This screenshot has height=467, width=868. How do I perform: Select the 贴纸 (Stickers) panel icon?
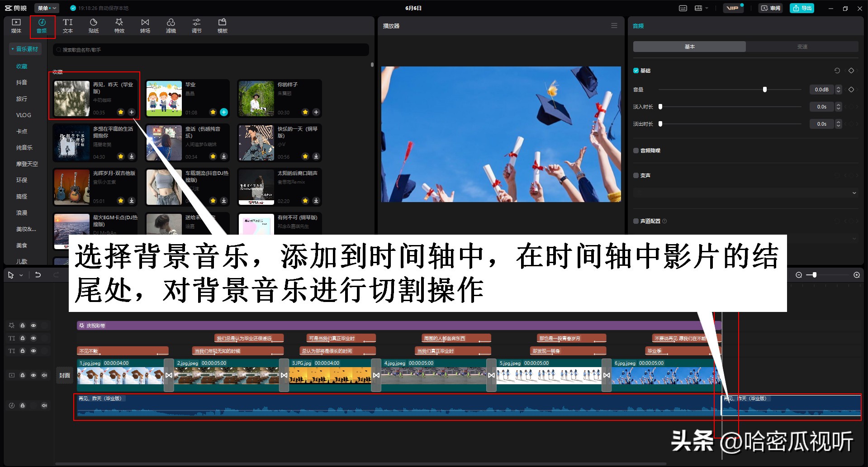(93, 25)
